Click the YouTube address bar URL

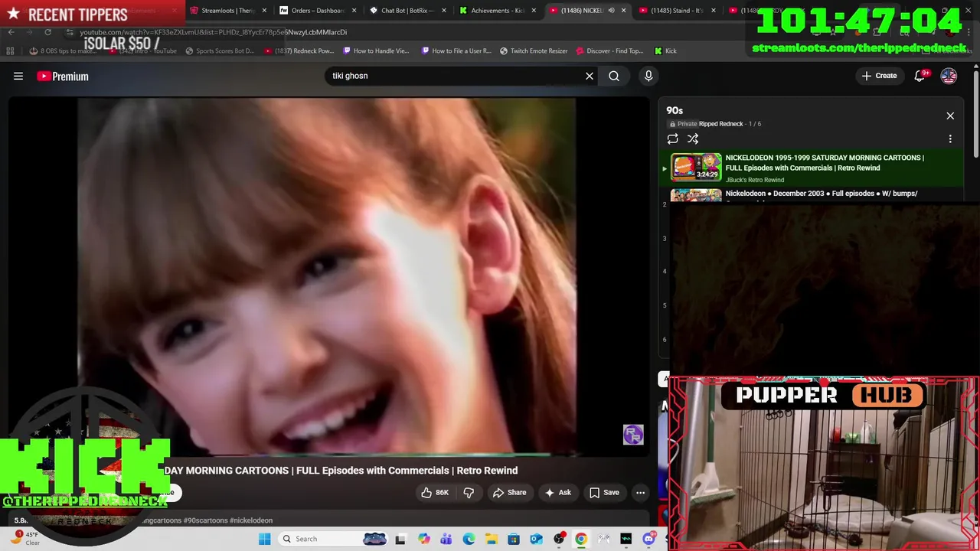coord(213,32)
